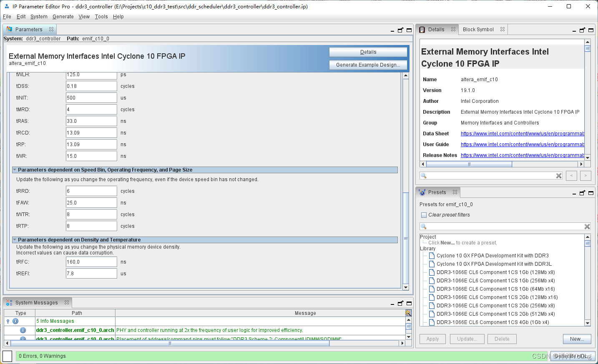Minimize the Presets panel
The image size is (598, 364).
(x=574, y=193)
